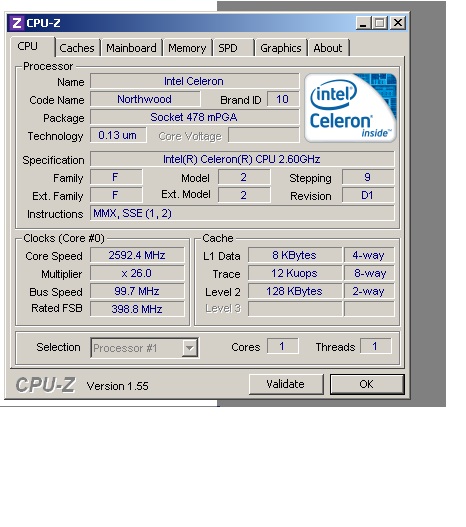Screen dimensions: 466x527
Task: Click the Name field showing Intel Celeron
Action: 195,81
